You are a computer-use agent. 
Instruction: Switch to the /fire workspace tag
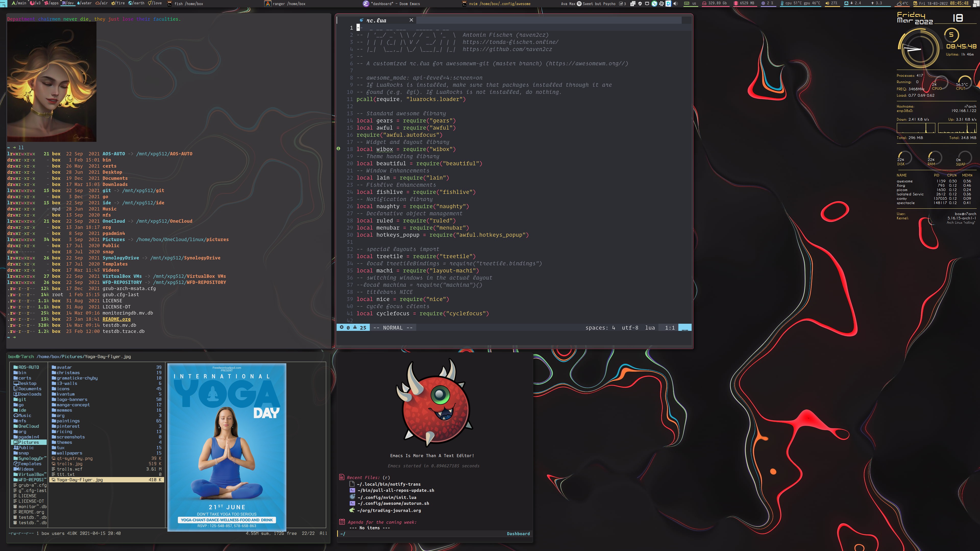tap(118, 3)
